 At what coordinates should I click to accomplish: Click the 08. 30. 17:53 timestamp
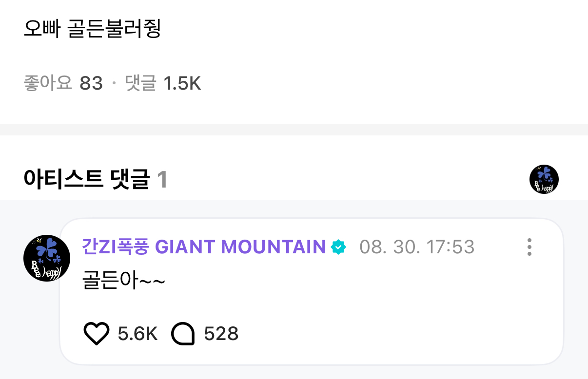point(417,247)
